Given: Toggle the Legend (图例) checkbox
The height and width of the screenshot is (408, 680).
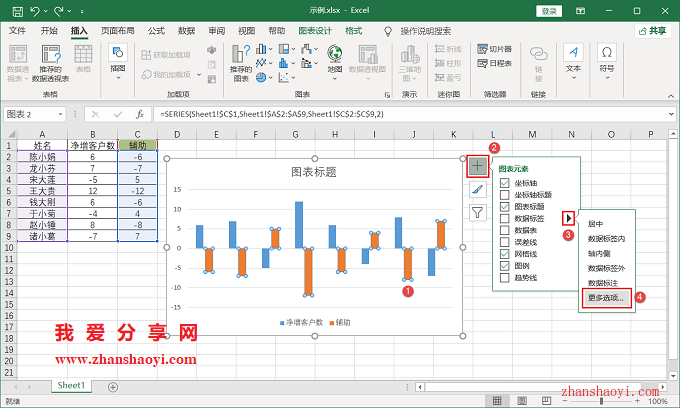Looking at the screenshot, I should (x=504, y=266).
